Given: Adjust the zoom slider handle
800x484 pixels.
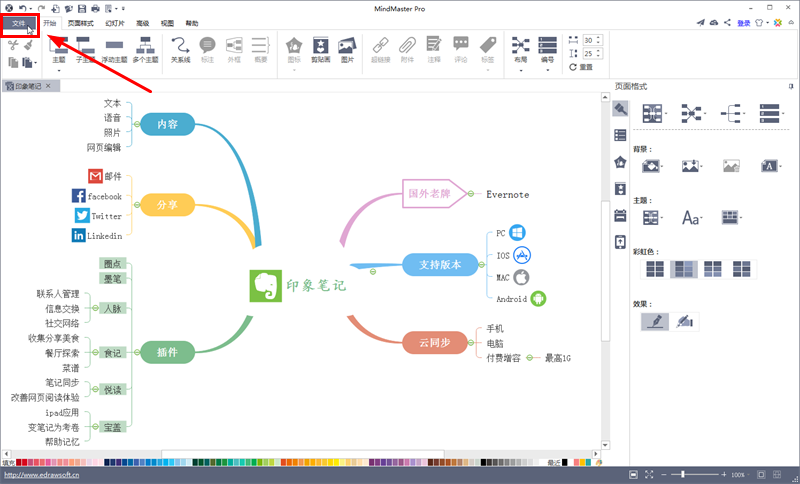Looking at the screenshot, I should click(683, 475).
